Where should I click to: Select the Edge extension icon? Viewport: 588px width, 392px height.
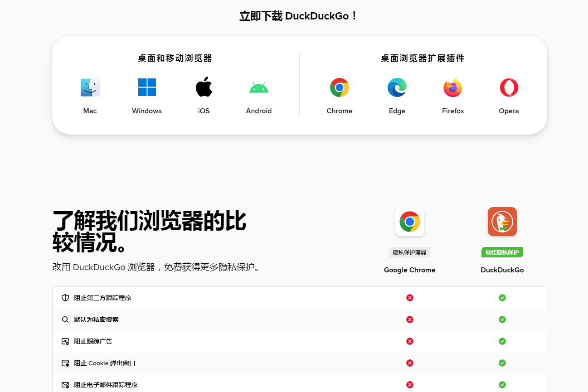(x=397, y=87)
